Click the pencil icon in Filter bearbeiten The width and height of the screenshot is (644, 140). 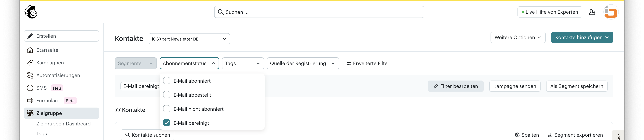pos(436,86)
